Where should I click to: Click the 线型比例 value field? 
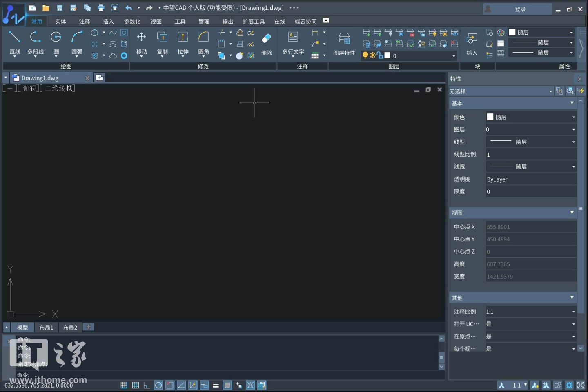click(x=531, y=154)
